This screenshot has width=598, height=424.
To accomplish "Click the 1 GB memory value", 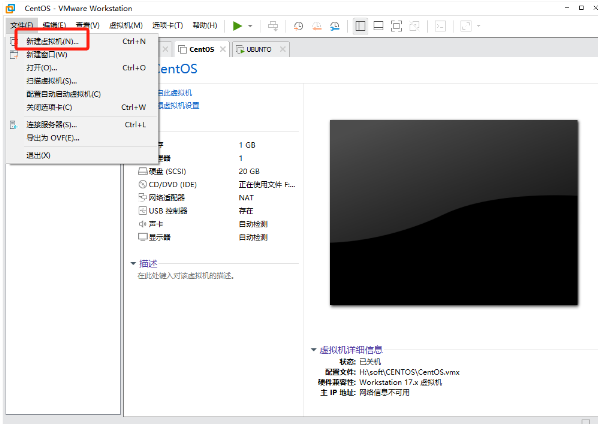I will coord(247,145).
